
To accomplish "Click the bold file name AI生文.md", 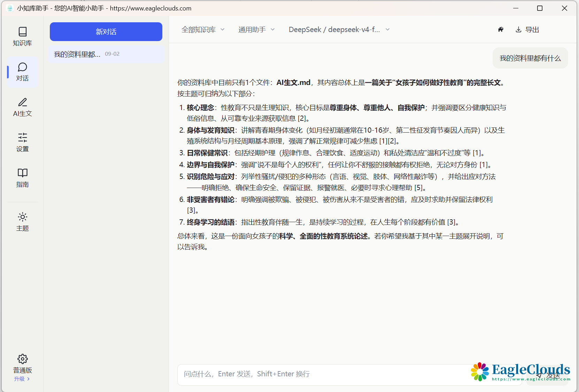I will click(x=293, y=83).
